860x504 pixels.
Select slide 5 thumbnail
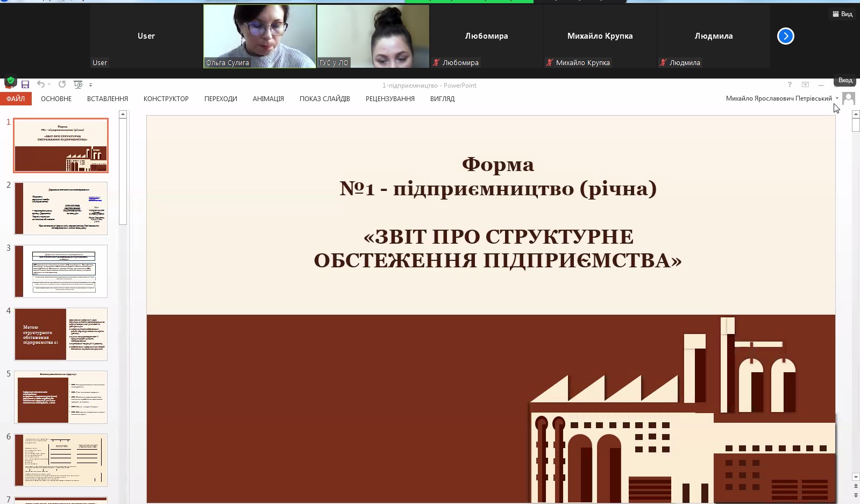click(x=61, y=397)
